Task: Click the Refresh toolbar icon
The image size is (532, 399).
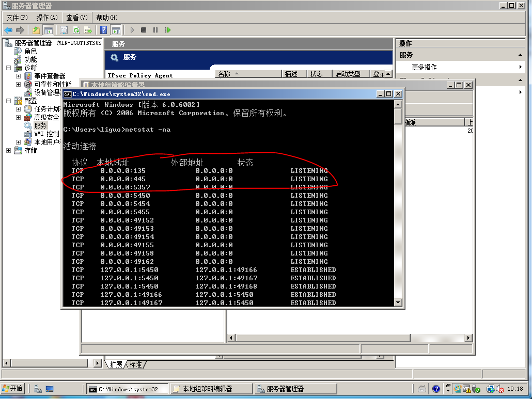Action: coord(76,30)
